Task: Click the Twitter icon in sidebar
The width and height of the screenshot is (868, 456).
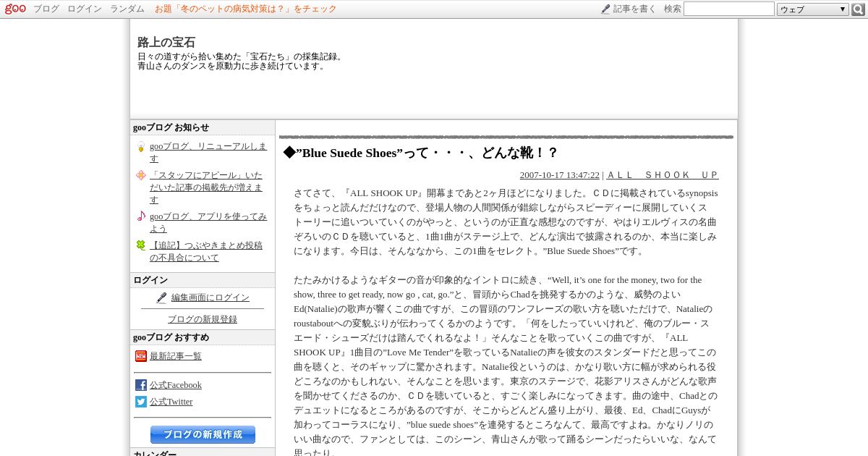Action: (140, 402)
